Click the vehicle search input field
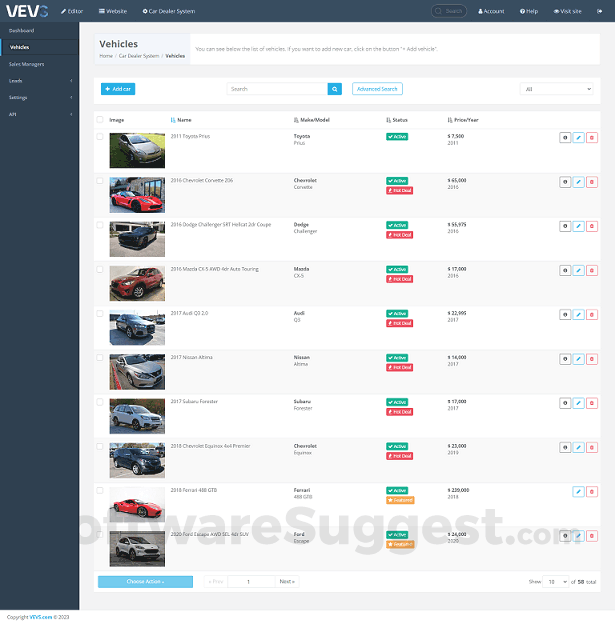 (x=277, y=89)
